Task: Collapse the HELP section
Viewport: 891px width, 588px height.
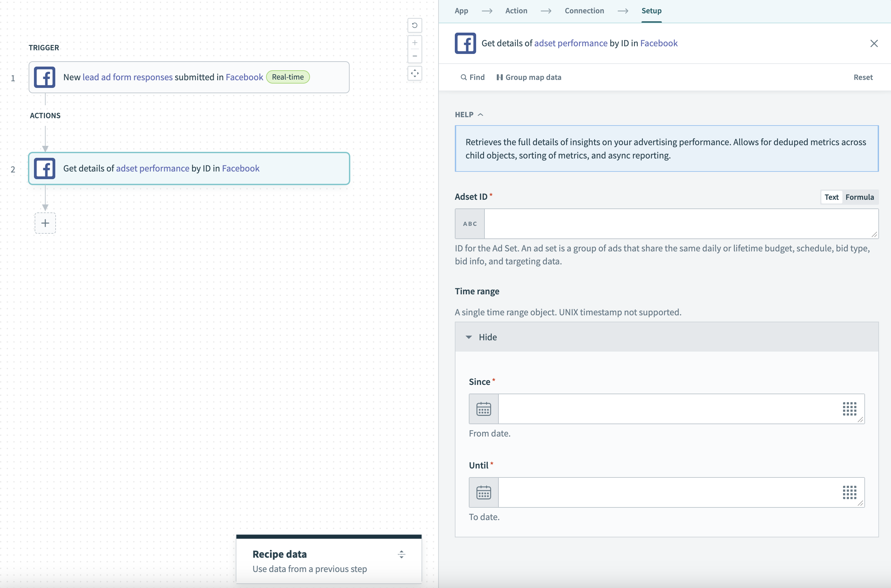Action: click(x=481, y=115)
